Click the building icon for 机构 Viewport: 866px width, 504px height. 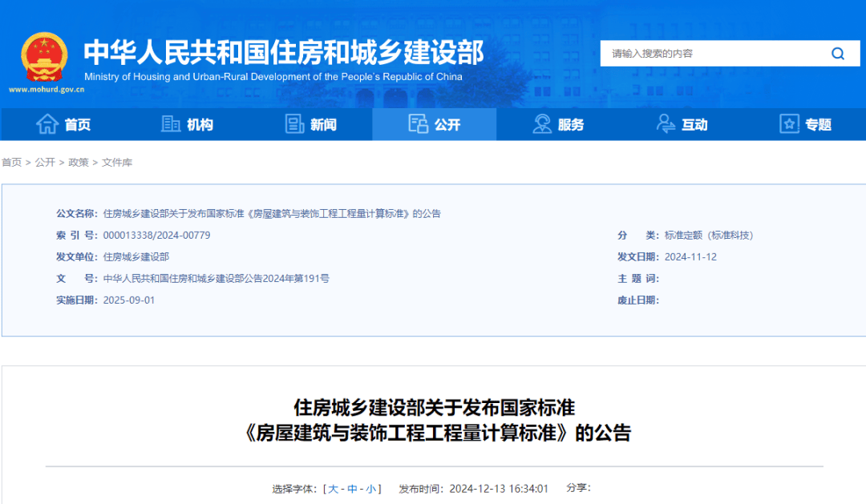click(171, 124)
